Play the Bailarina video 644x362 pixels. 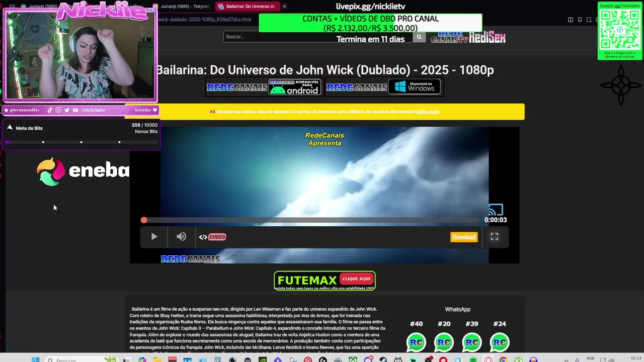click(154, 237)
